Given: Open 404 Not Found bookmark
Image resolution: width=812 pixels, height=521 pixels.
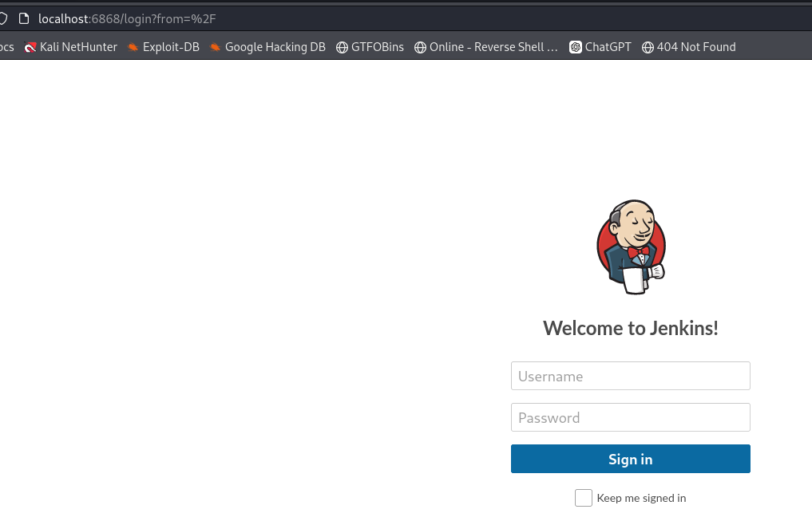Looking at the screenshot, I should pyautogui.click(x=689, y=47).
